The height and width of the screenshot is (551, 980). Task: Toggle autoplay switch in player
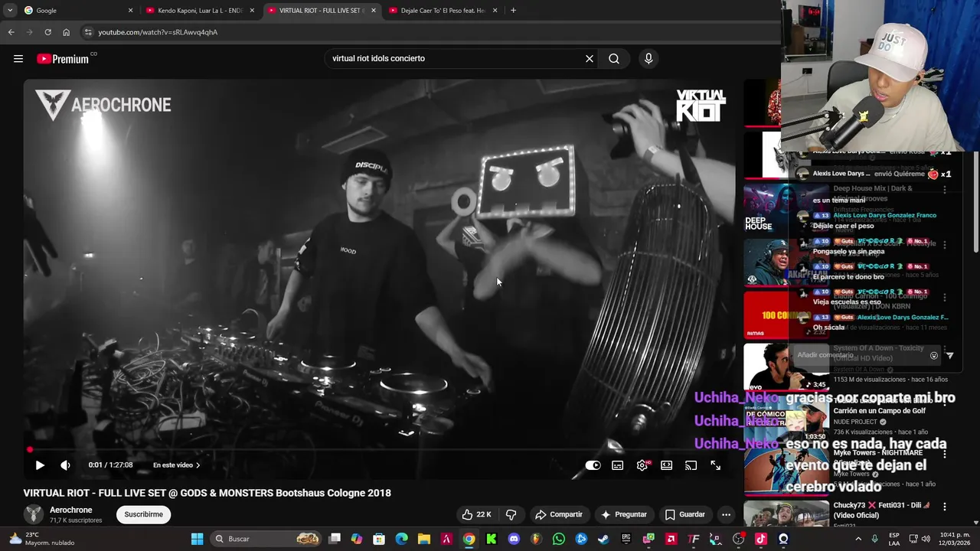tap(593, 465)
